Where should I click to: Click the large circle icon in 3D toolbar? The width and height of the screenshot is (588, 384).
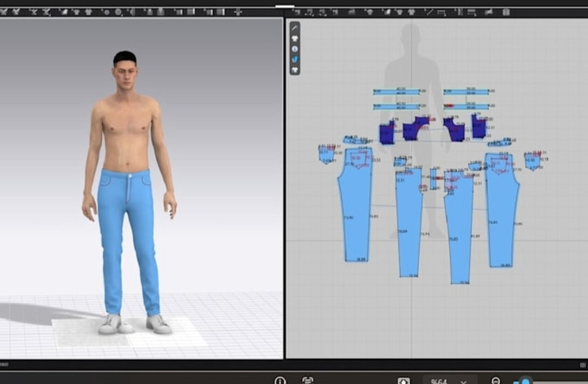[118, 12]
